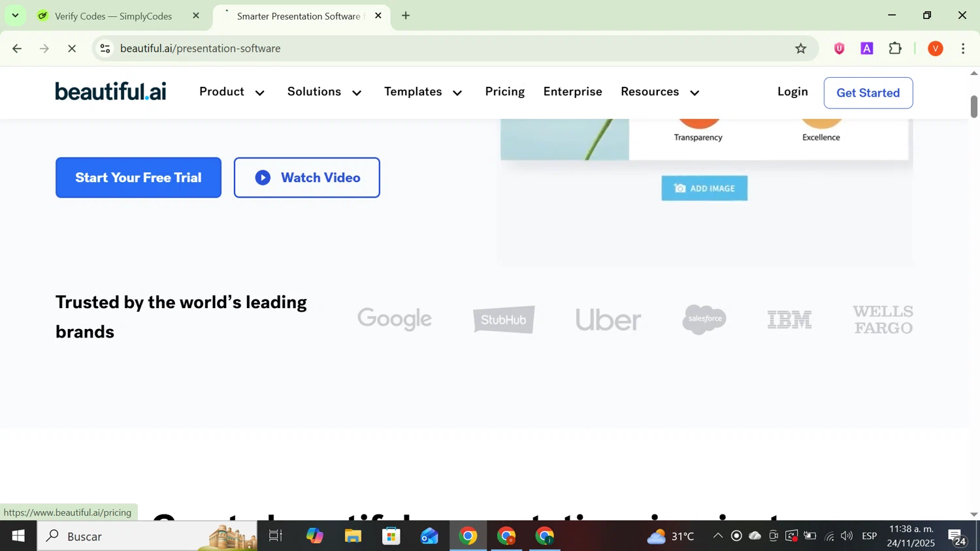
Task: Open the Extensions puzzle menu
Action: (895, 48)
